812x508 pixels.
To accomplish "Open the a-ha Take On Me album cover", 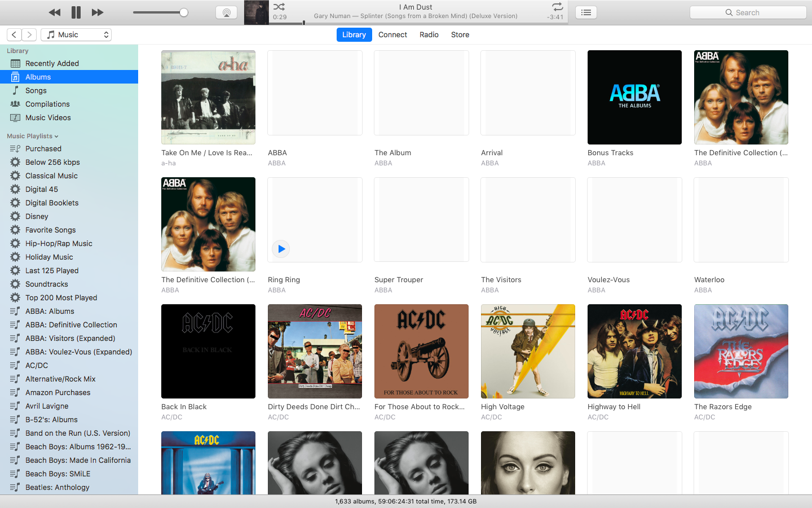I will click(x=208, y=97).
